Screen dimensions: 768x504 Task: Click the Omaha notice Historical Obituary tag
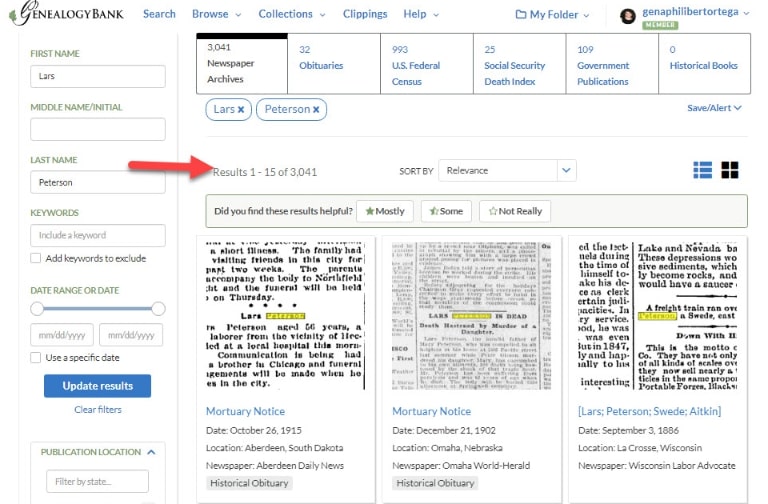click(x=435, y=483)
